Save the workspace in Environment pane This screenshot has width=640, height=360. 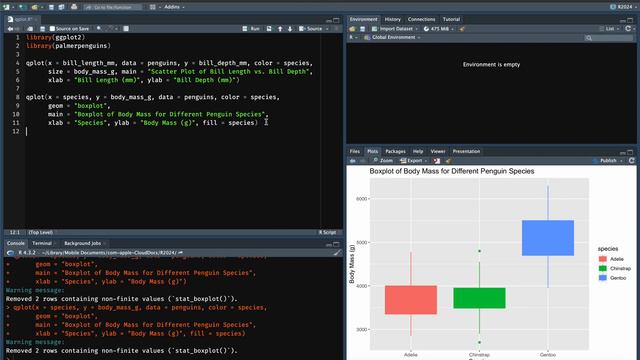point(362,29)
